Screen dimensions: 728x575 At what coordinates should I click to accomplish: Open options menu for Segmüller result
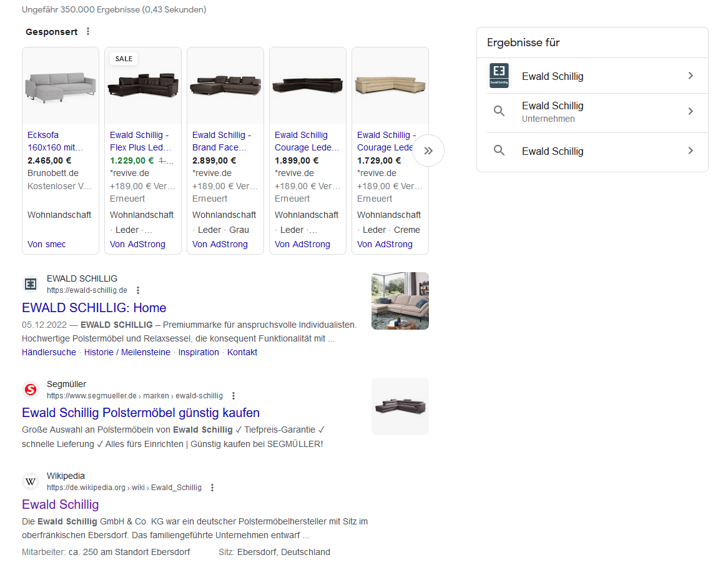pos(234,396)
